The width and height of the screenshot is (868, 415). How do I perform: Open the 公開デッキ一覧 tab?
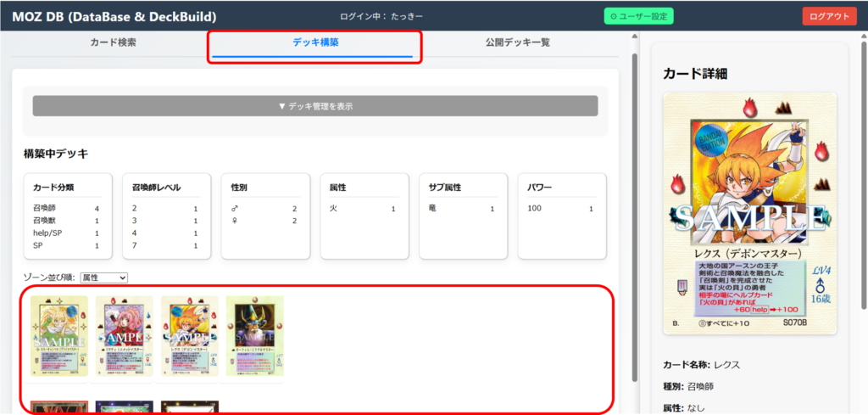(517, 42)
